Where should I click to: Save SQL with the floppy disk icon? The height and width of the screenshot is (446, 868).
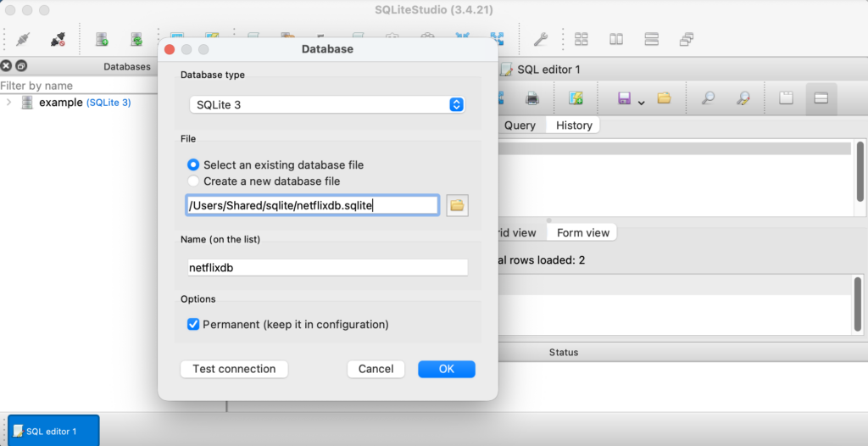point(625,98)
